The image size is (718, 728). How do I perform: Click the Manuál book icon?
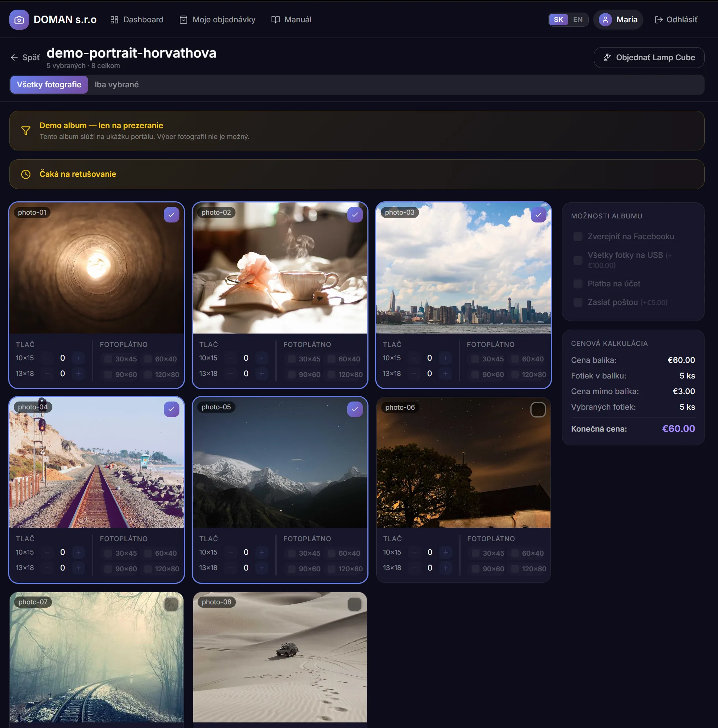pyautogui.click(x=275, y=20)
